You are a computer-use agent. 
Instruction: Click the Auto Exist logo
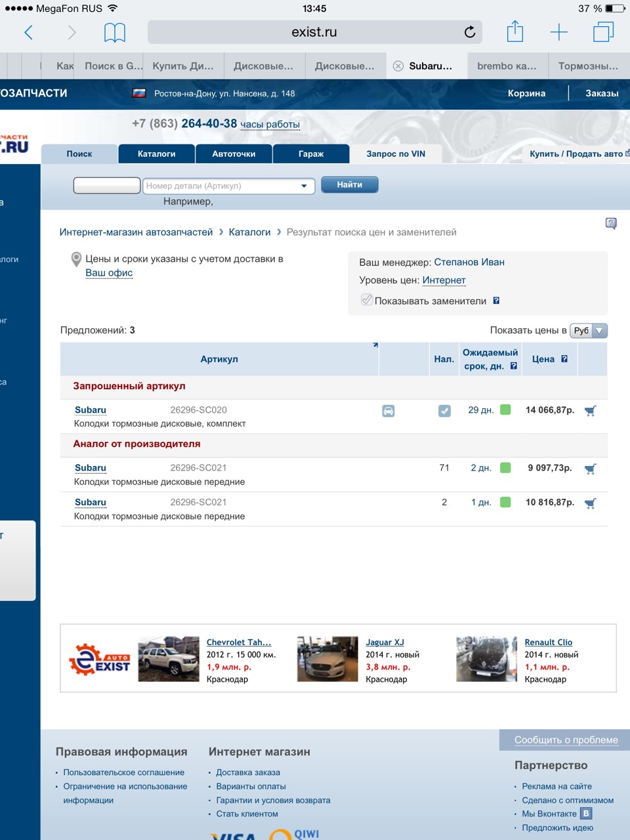[x=99, y=660]
